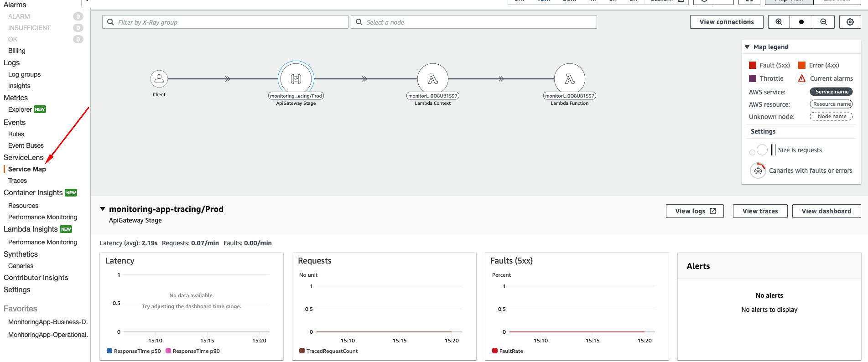Collapse the monitoring-app-tracing/Prod details section
Viewport: 868px width, 362px height.
103,209
